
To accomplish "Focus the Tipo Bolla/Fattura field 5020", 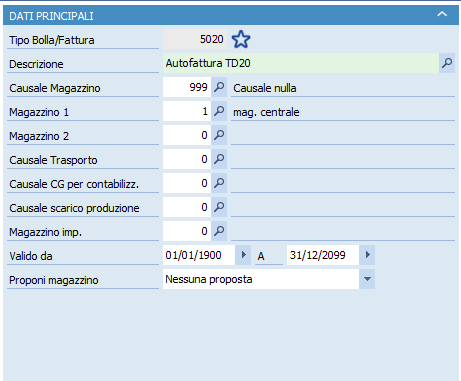I will (x=195, y=39).
